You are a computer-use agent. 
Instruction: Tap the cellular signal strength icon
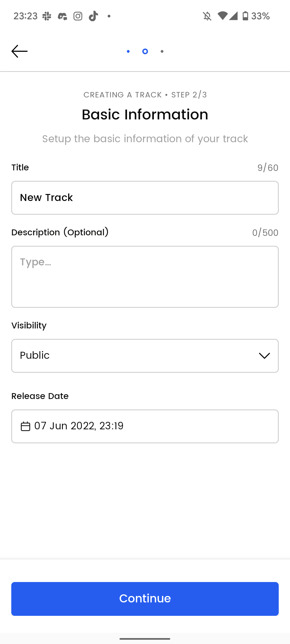click(x=233, y=16)
